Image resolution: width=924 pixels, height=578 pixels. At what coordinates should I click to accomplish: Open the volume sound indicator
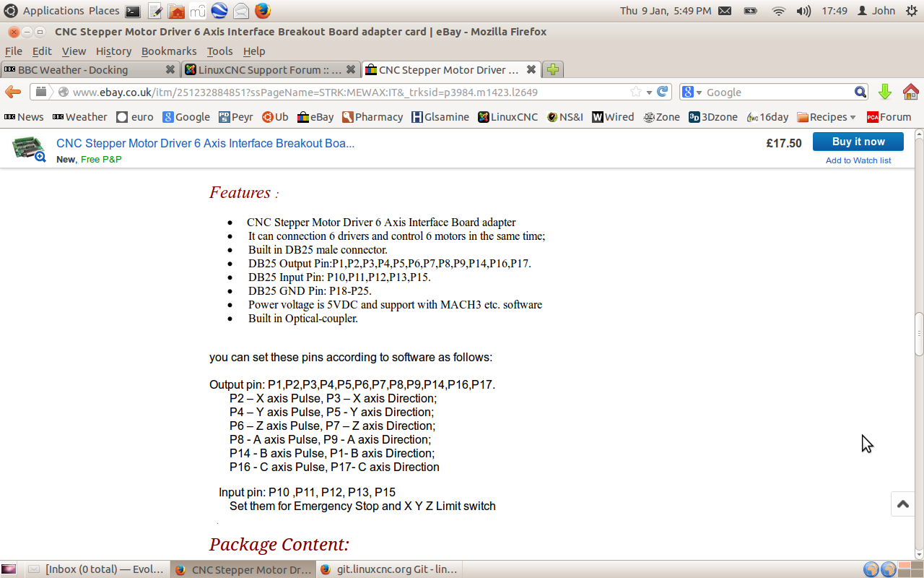pos(803,11)
